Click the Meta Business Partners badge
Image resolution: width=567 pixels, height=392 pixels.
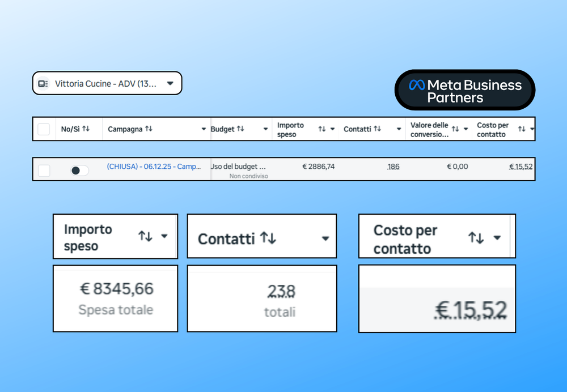[465, 90]
